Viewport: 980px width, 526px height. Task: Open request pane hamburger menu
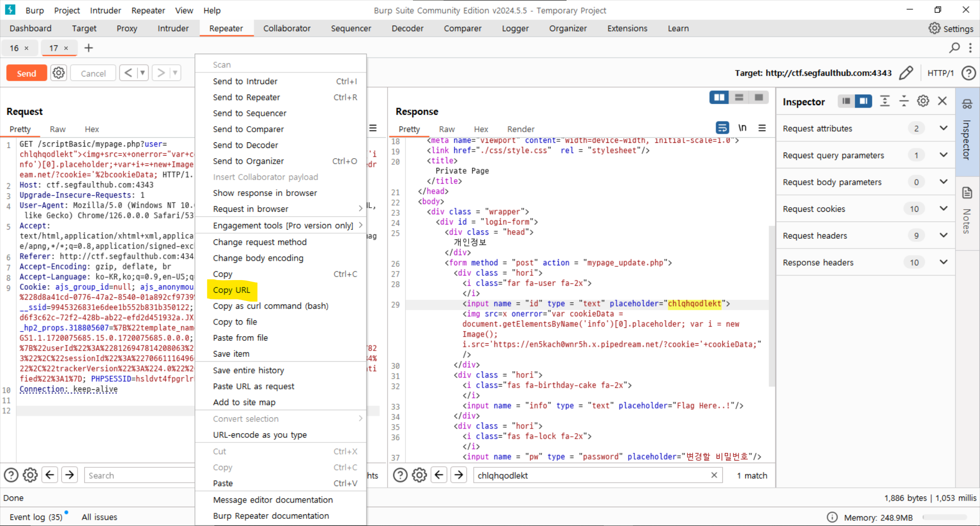point(373,128)
